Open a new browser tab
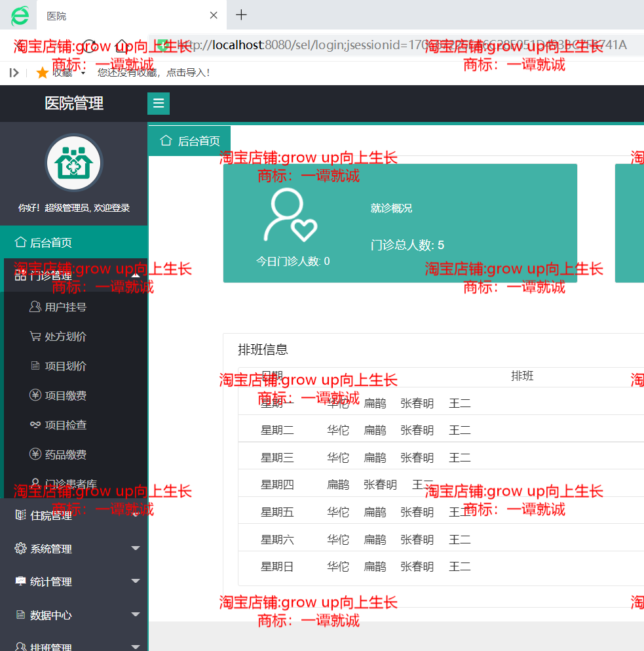Image resolution: width=644 pixels, height=651 pixels. (x=241, y=15)
